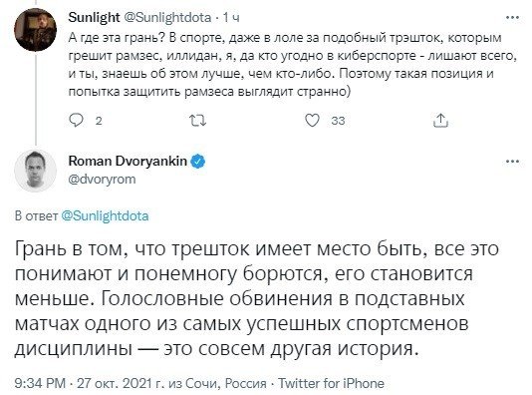Click @Sunlightdota in the reply-to line

(105, 216)
